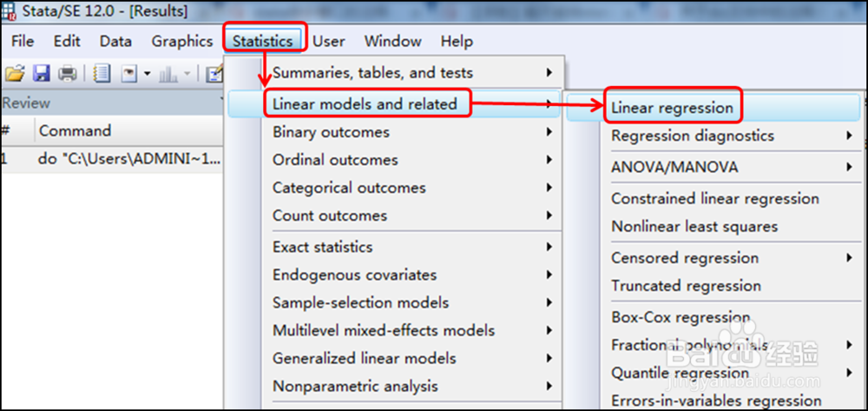Screen dimensions: 868x411
Task: Open the Window menu
Action: coord(393,41)
